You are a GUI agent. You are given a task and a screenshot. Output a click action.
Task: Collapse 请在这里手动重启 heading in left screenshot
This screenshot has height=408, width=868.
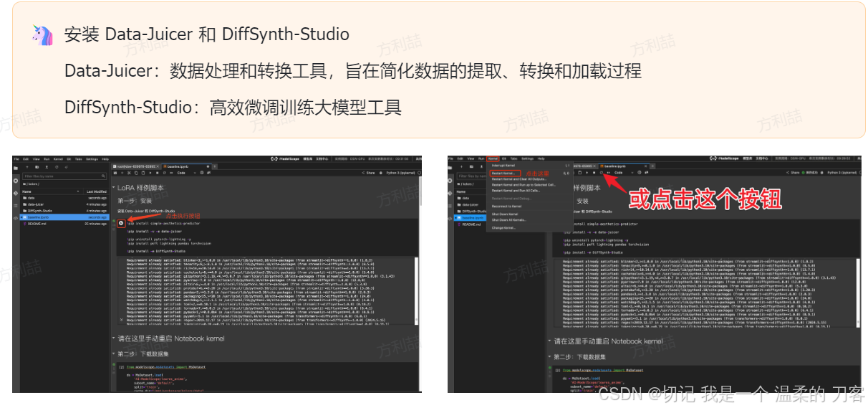(x=113, y=338)
